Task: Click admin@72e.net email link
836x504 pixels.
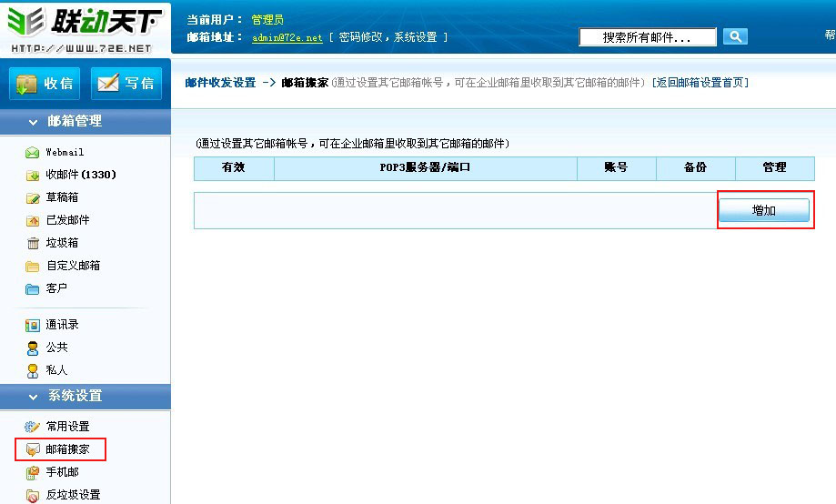Action: [287, 38]
